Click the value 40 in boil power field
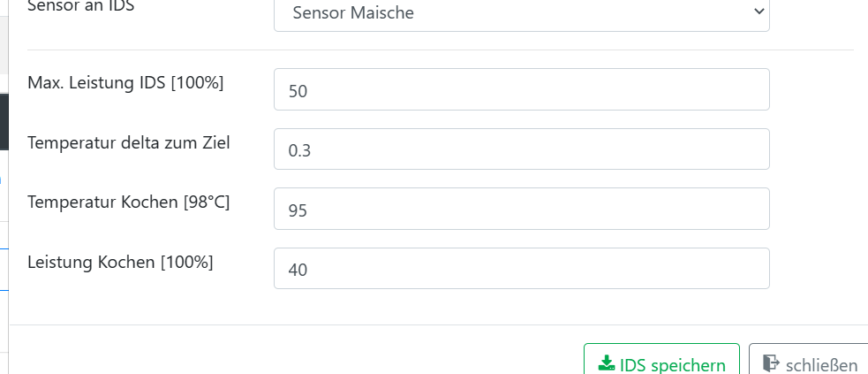Screen dimensions: 868x374 (298, 270)
